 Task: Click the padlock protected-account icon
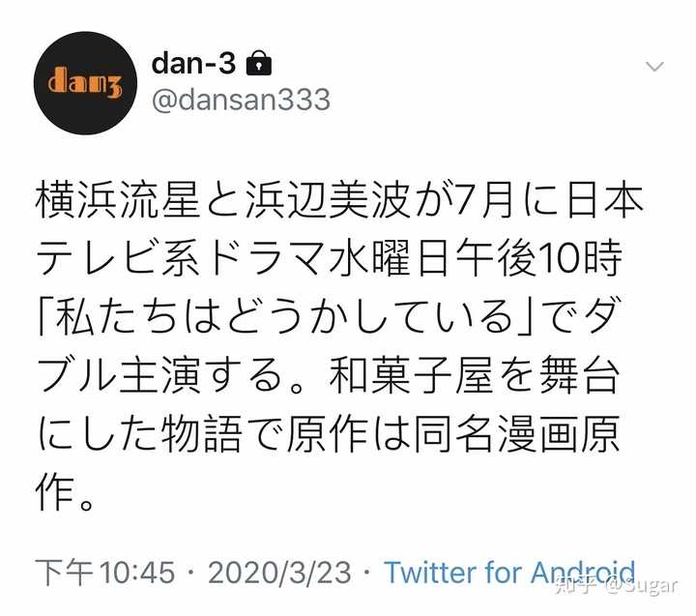(x=258, y=63)
